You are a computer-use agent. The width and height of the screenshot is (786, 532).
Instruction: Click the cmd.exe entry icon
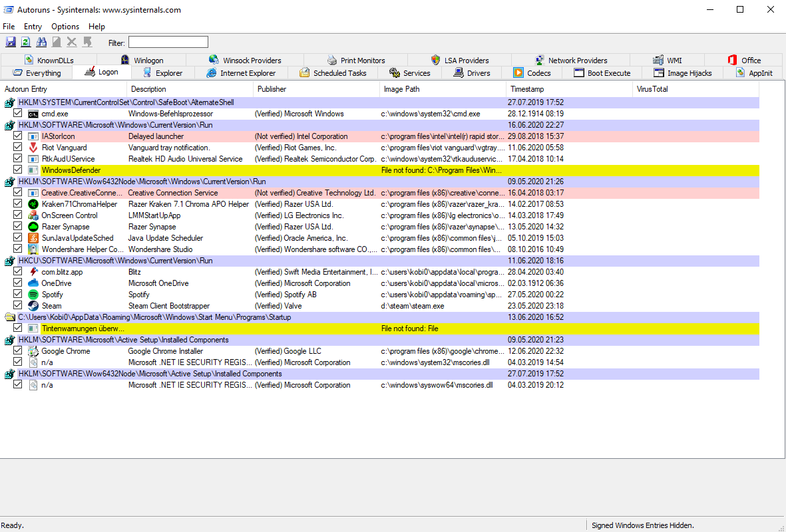(x=33, y=114)
